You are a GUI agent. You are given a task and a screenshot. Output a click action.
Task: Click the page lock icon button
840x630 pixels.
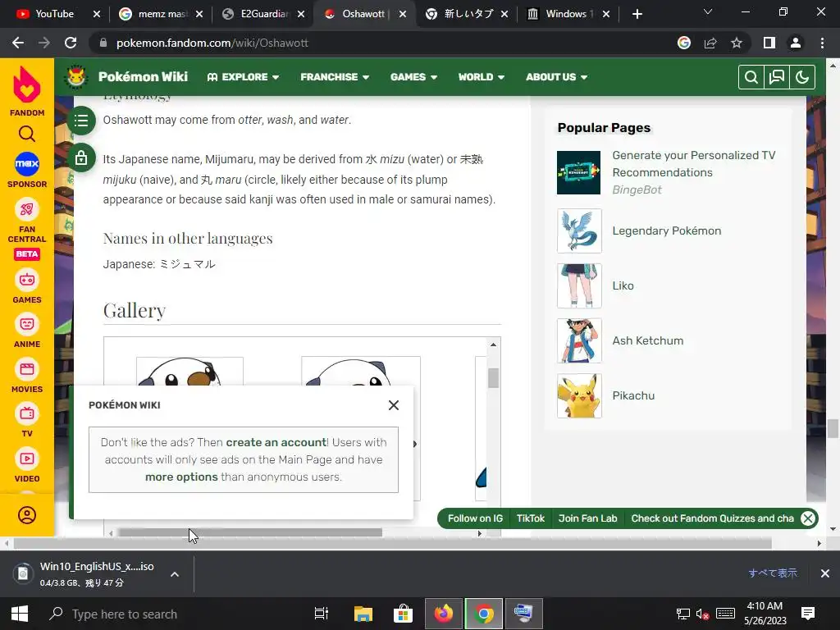click(81, 157)
